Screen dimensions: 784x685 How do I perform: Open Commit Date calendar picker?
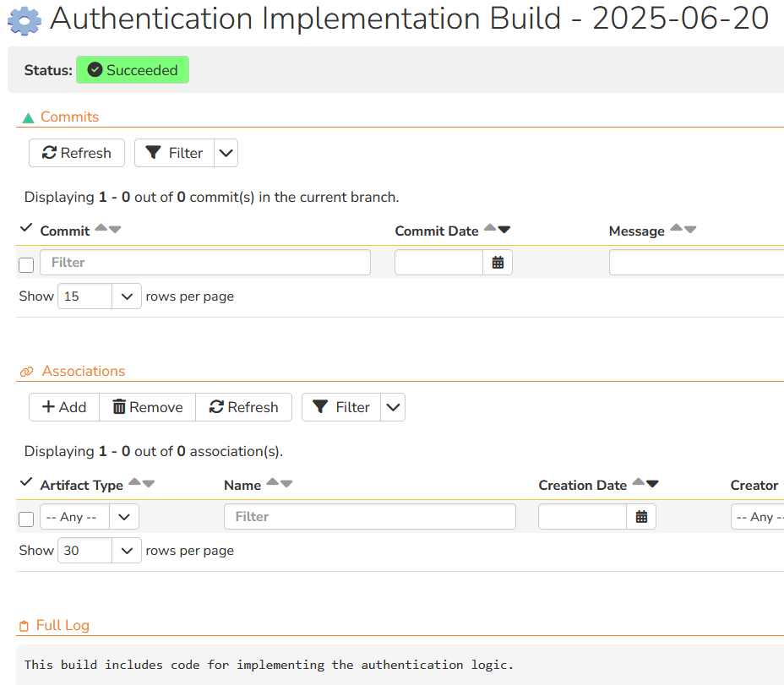498,263
